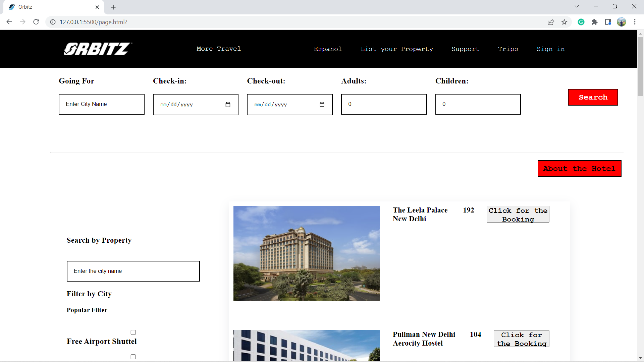
Task: Reload the current page
Action: tap(36, 22)
